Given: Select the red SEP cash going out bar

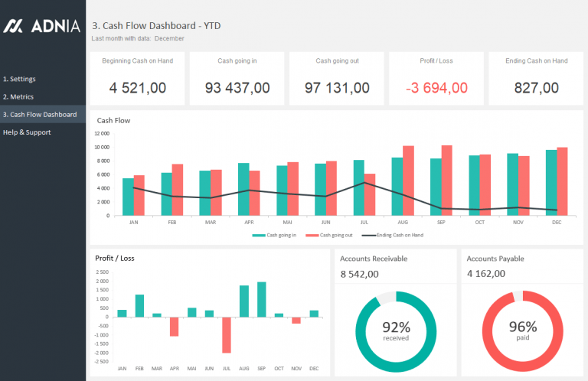Looking at the screenshot, I should pyautogui.click(x=446, y=181).
